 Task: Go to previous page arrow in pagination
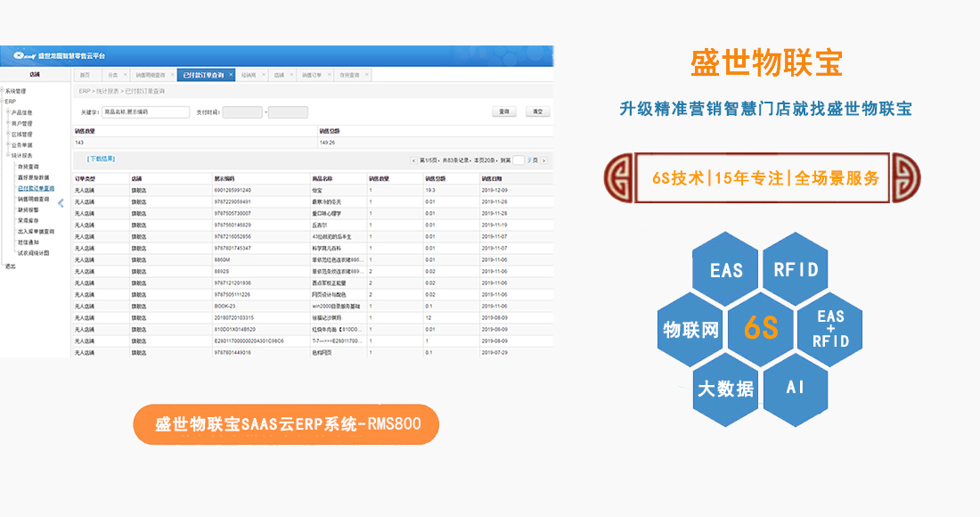[413, 160]
